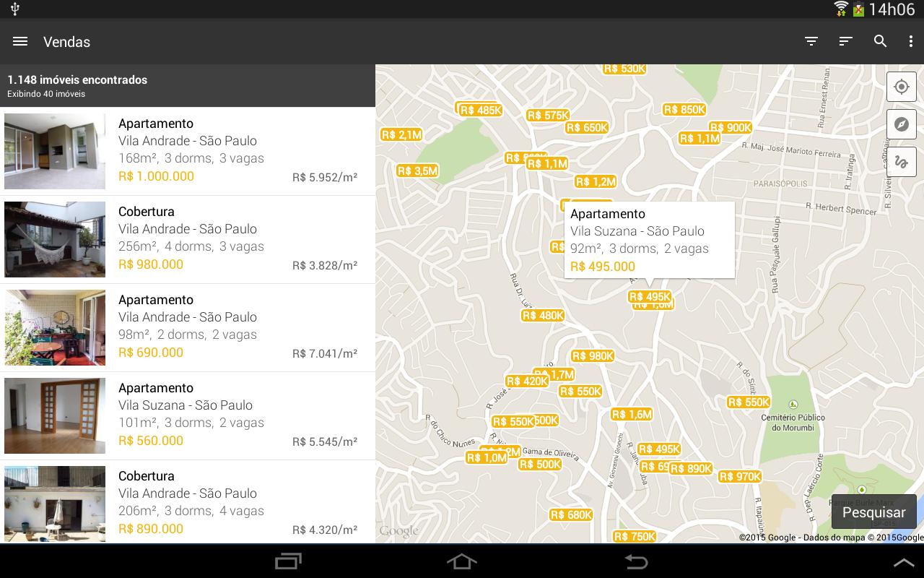Select the R$ 890.000 listing price
The image size is (924, 578).
coord(151,529)
